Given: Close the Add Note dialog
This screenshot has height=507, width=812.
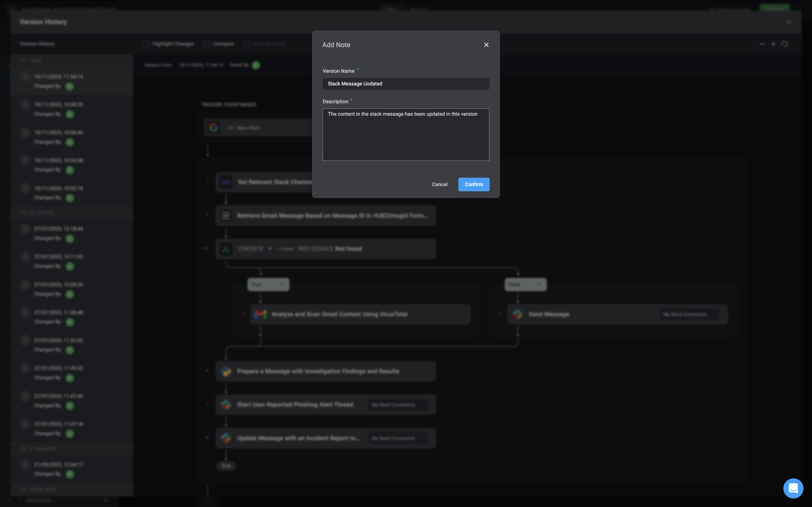Looking at the screenshot, I should coord(486,45).
